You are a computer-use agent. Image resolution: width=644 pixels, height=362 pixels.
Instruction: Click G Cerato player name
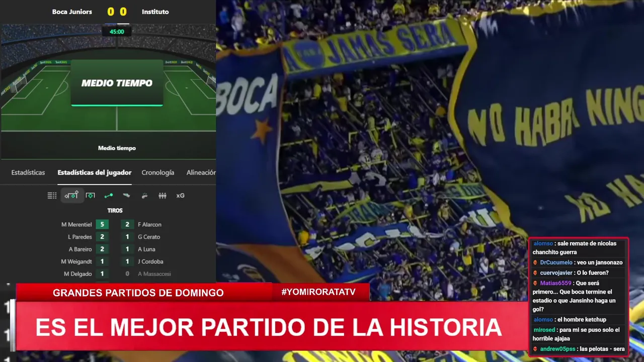coord(149,237)
